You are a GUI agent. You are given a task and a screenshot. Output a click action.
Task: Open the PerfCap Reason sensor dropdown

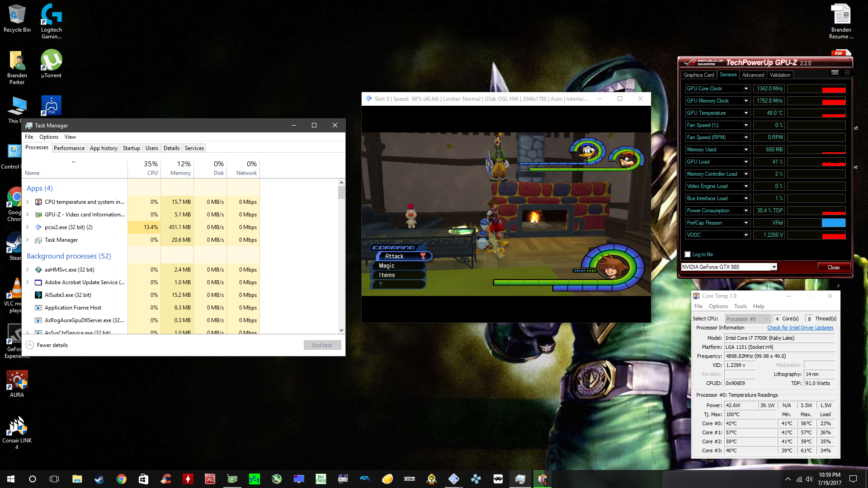pyautogui.click(x=746, y=223)
